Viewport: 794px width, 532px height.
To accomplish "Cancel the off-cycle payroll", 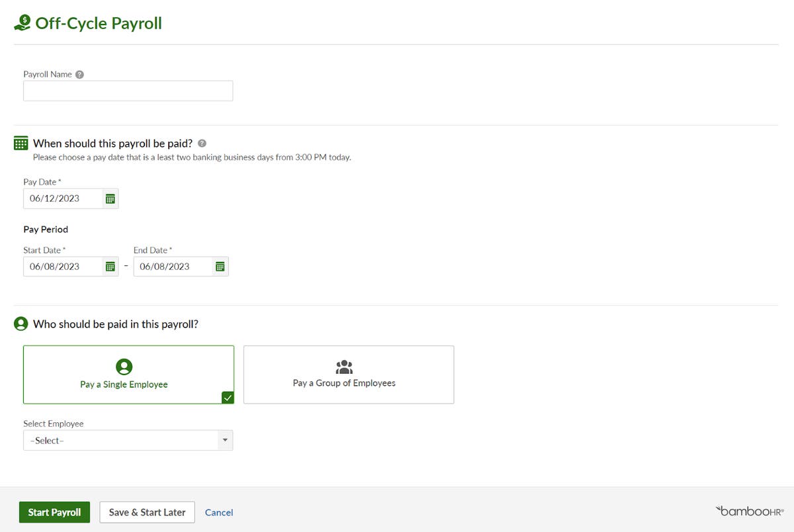I will (218, 511).
